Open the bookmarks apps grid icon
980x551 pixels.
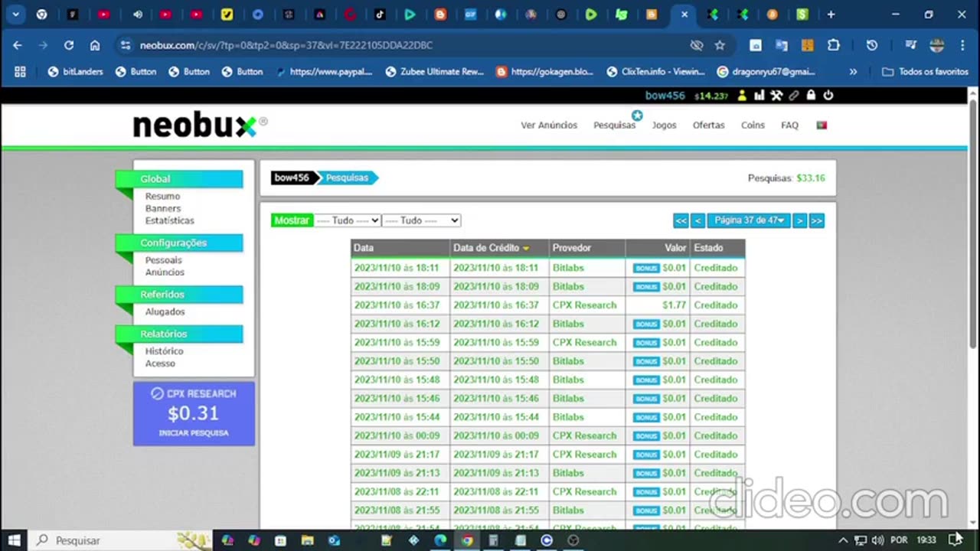pos(20,71)
